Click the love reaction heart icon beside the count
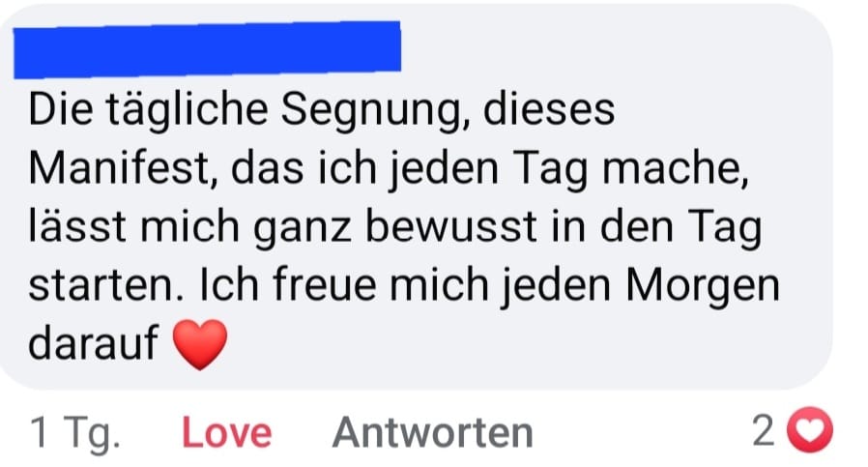 pyautogui.click(x=810, y=429)
